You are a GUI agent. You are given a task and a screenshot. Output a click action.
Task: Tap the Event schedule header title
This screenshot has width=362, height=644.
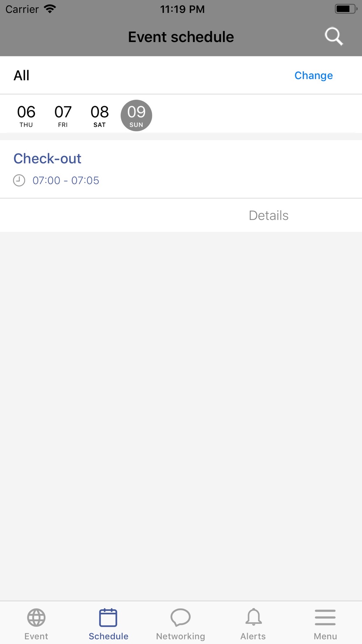click(181, 37)
